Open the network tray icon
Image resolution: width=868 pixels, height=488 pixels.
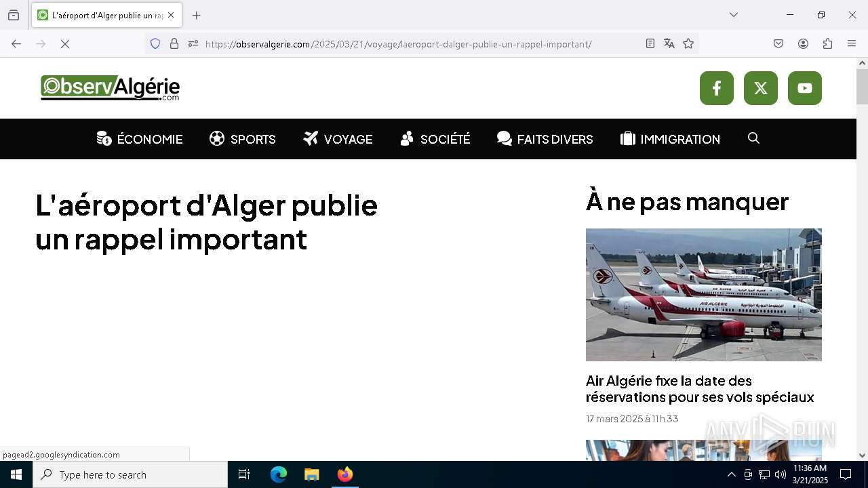tap(764, 474)
